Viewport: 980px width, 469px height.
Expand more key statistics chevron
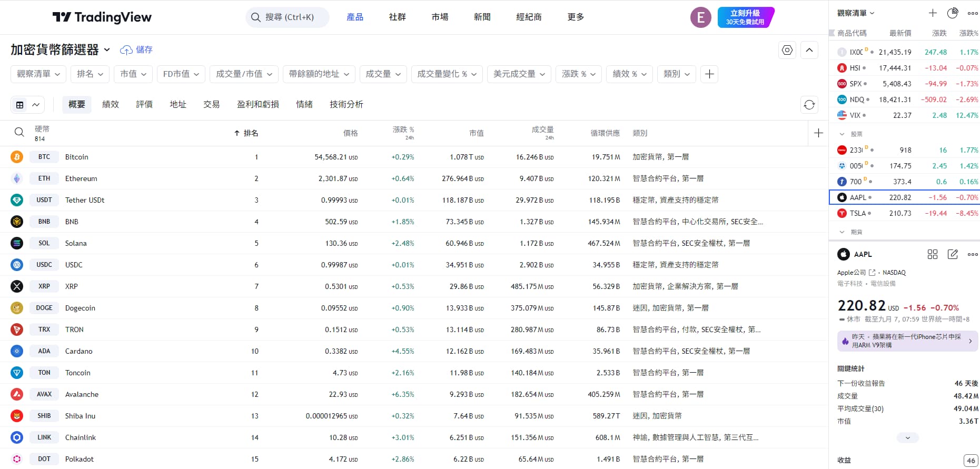tap(907, 438)
